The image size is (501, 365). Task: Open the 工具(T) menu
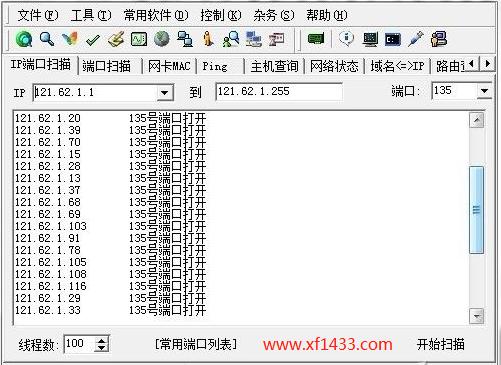(91, 15)
